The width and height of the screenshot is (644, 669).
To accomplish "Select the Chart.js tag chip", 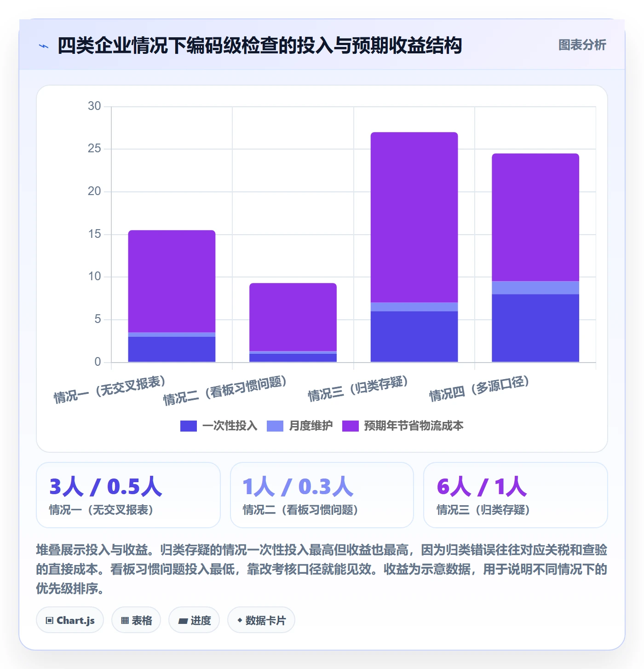I will click(70, 620).
